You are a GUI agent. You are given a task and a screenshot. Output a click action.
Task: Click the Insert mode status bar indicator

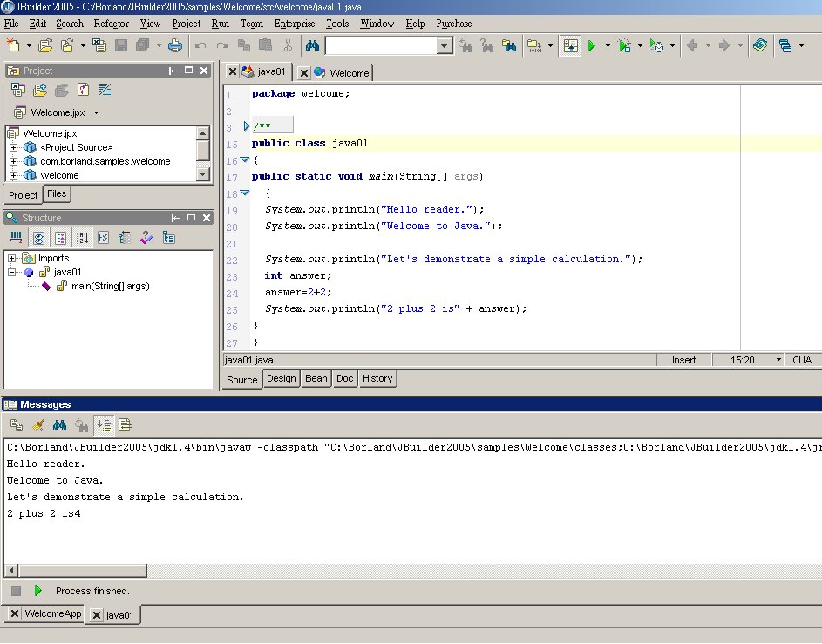pyautogui.click(x=683, y=360)
